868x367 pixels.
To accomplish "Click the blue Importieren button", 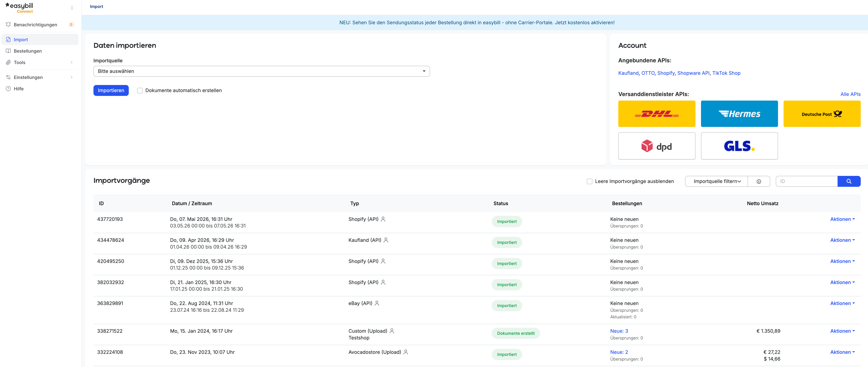I will [x=111, y=90].
